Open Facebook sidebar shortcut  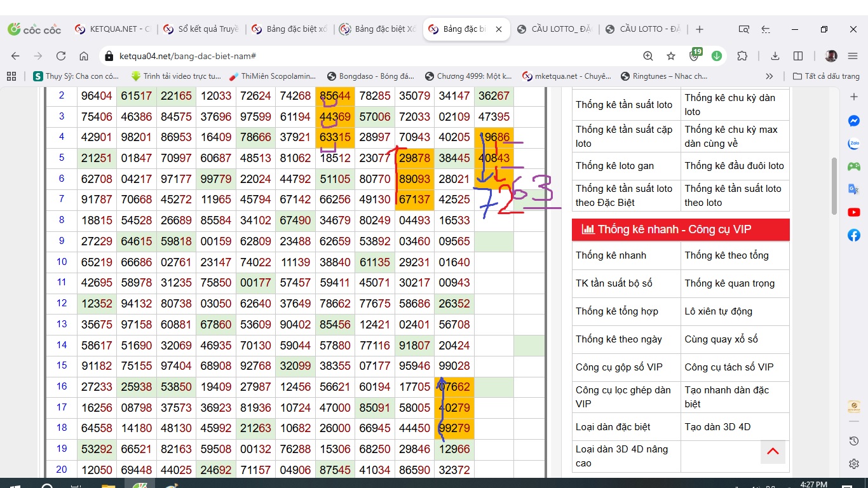coord(854,235)
